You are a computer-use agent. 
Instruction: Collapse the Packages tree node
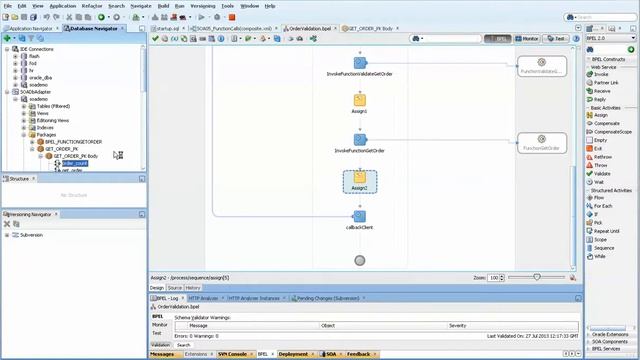click(24, 135)
